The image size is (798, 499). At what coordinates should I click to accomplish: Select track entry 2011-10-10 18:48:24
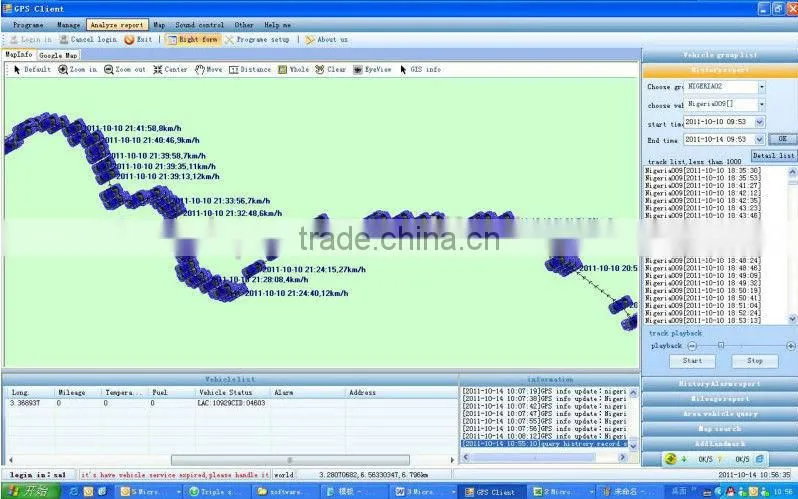tap(703, 261)
